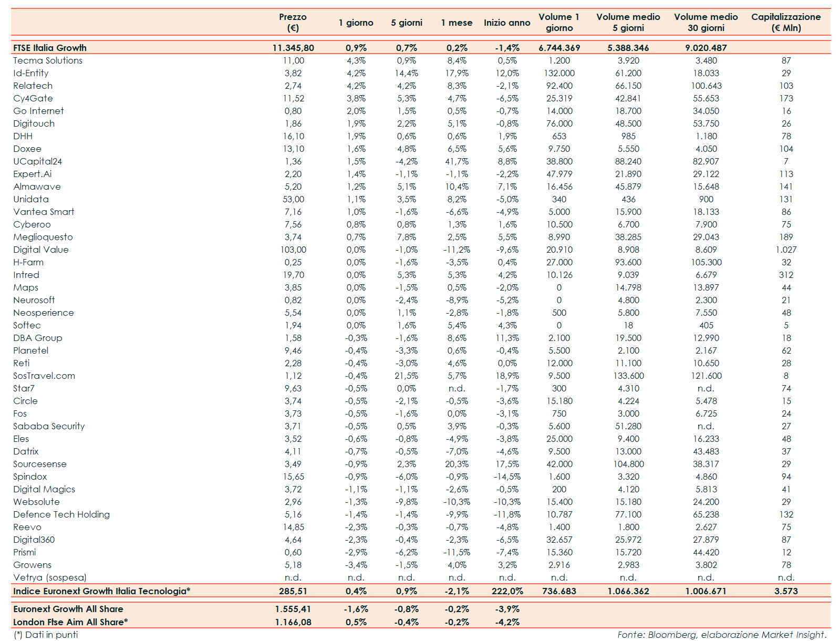
Task: Click the "H-Farm" row label
Action: point(28,262)
